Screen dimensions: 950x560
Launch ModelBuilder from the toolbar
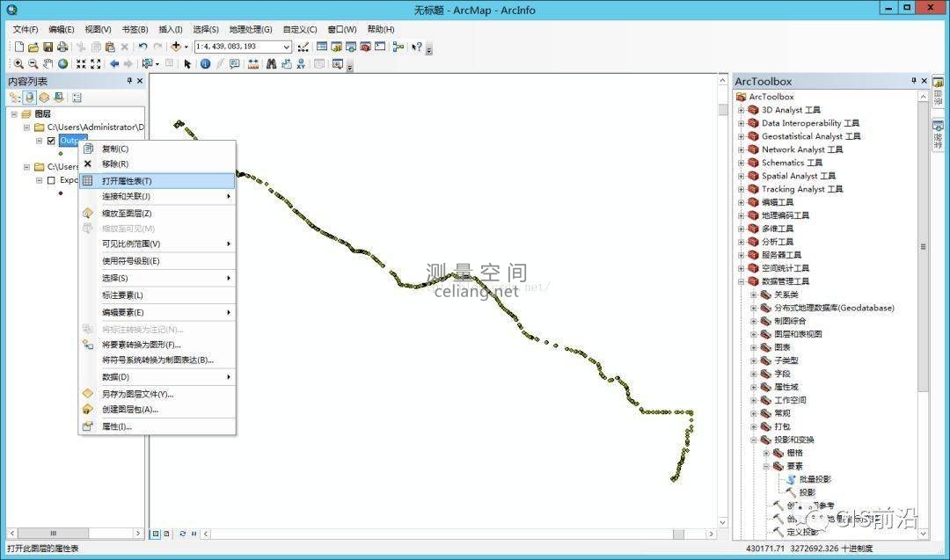point(398,47)
